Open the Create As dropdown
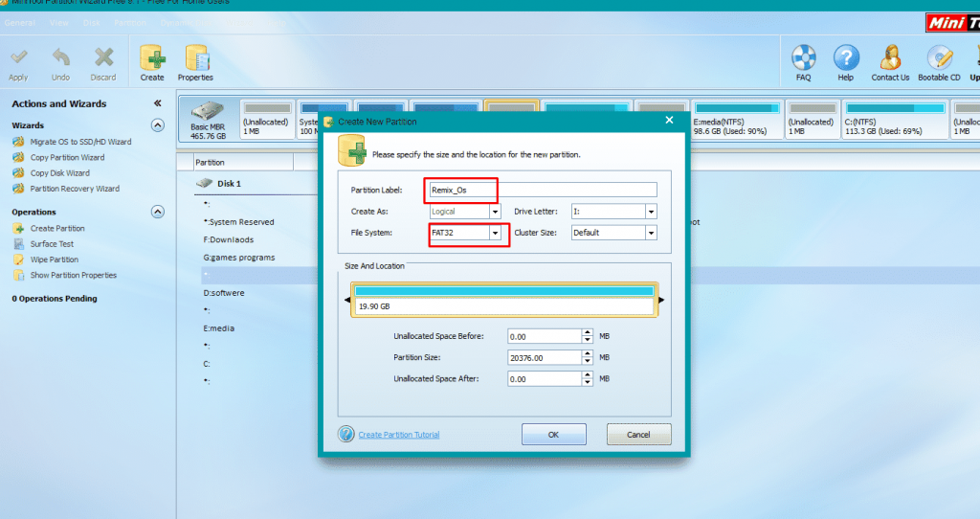This screenshot has height=519, width=980. (x=495, y=212)
